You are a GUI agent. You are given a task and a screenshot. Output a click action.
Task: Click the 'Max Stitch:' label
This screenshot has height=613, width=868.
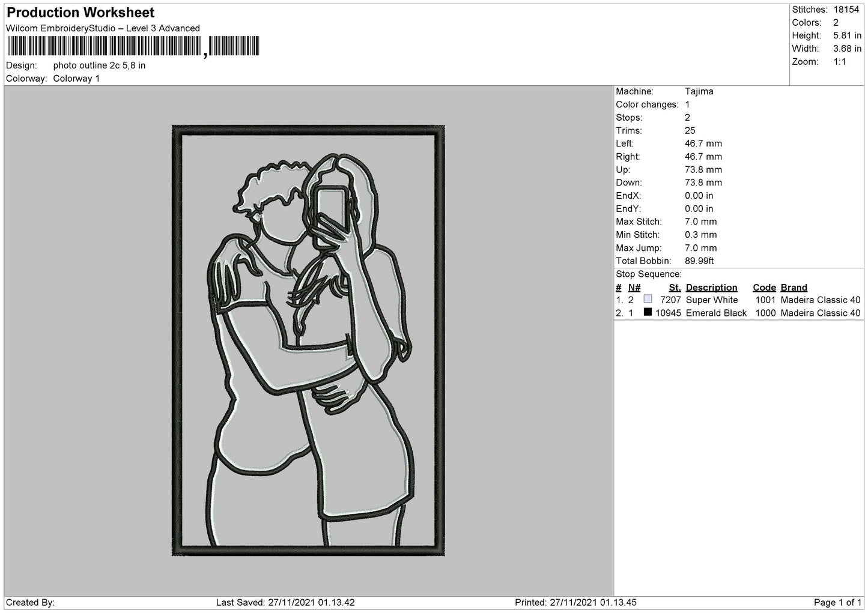637,222
